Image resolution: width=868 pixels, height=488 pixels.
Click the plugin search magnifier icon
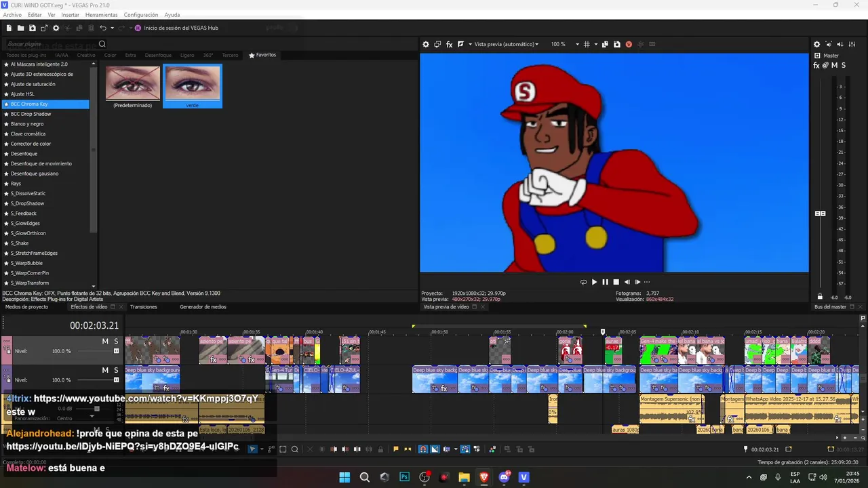(102, 44)
